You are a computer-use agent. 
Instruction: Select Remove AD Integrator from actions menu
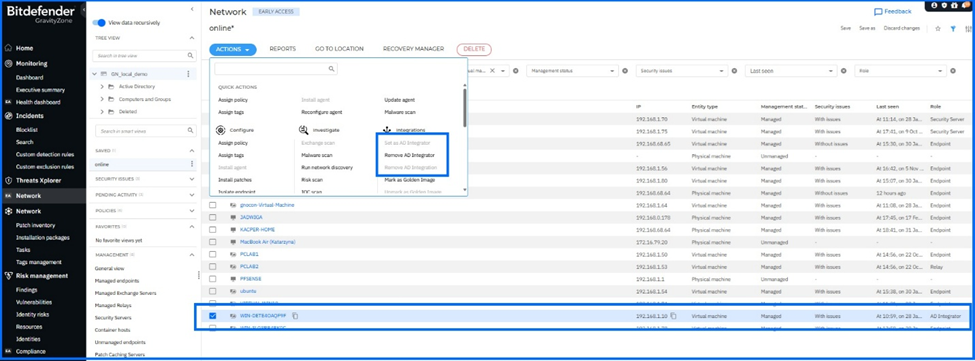(409, 155)
